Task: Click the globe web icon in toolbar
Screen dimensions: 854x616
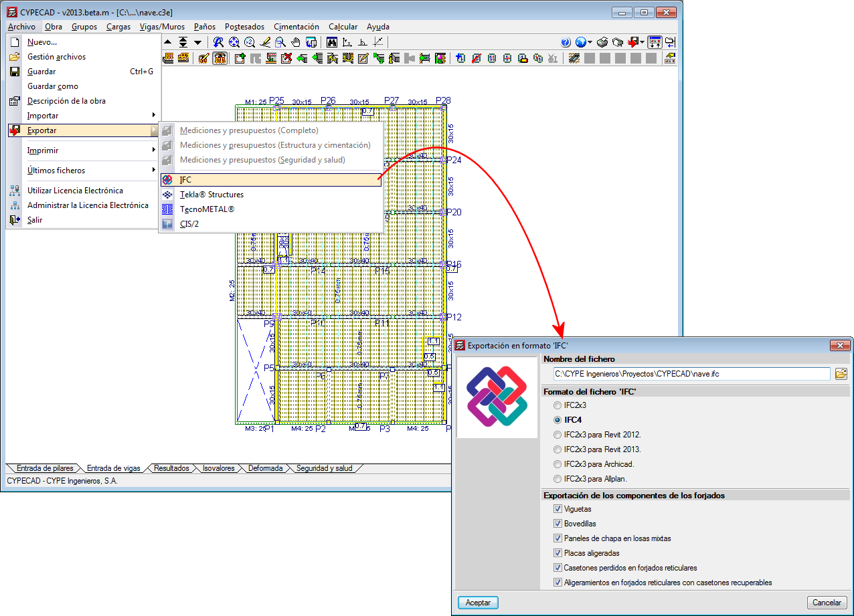Action: (x=581, y=42)
